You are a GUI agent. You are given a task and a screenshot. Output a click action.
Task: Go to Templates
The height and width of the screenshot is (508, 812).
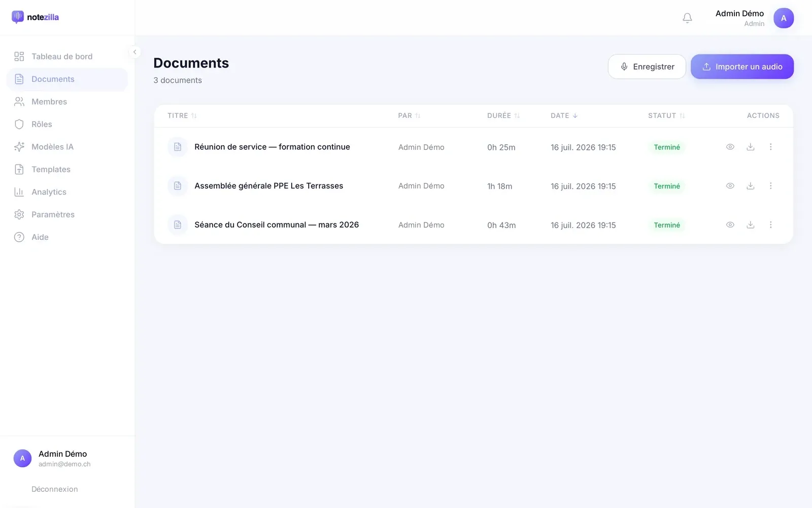click(x=67, y=170)
